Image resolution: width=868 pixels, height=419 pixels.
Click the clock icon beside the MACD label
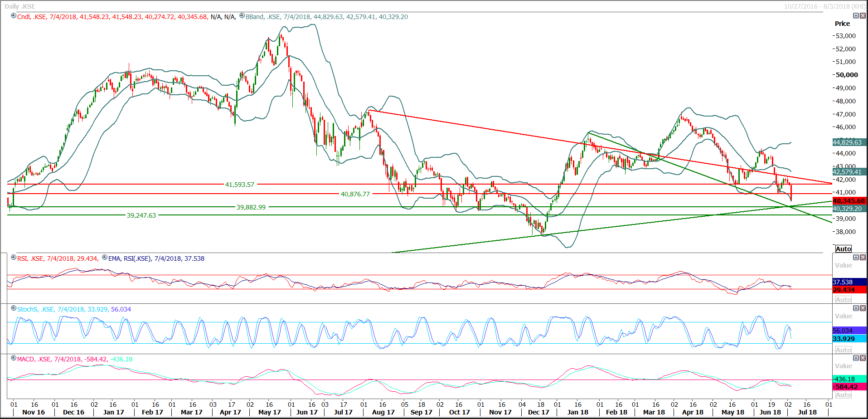[x=14, y=359]
